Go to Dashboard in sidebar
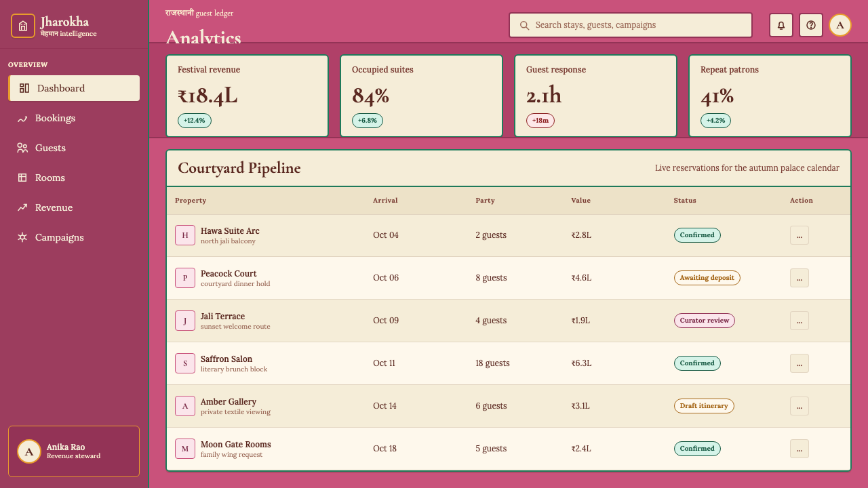The height and width of the screenshot is (488, 868). click(x=74, y=88)
